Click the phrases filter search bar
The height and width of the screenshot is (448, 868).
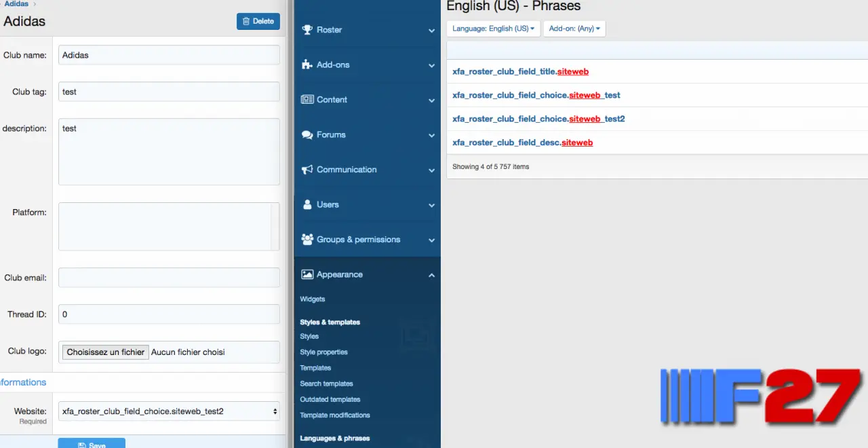tap(657, 50)
